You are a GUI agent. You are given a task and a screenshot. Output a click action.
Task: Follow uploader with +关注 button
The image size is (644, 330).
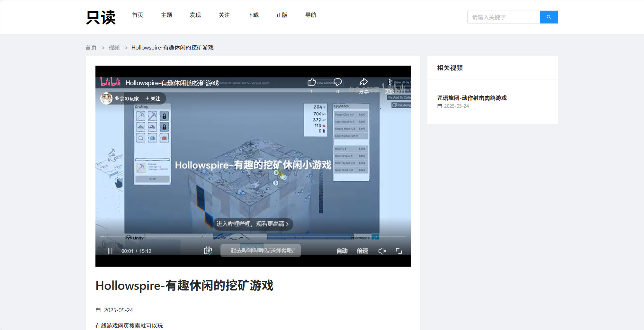[x=153, y=99]
